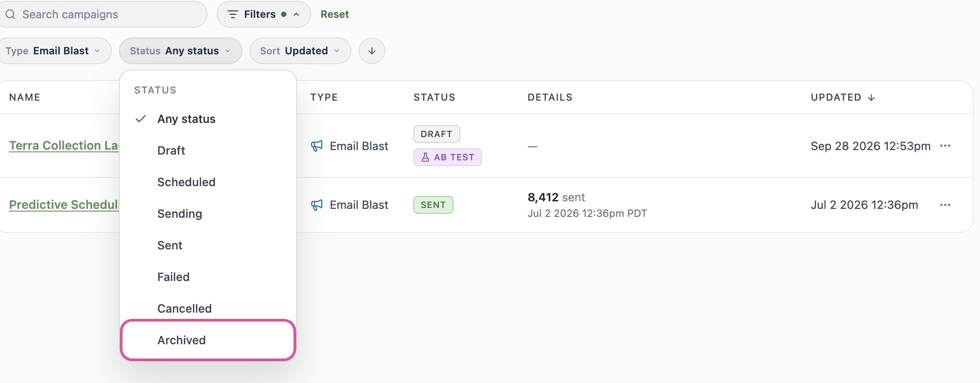This screenshot has width=980, height=383.
Task: Choose Scheduled status filter
Action: click(x=208, y=182)
